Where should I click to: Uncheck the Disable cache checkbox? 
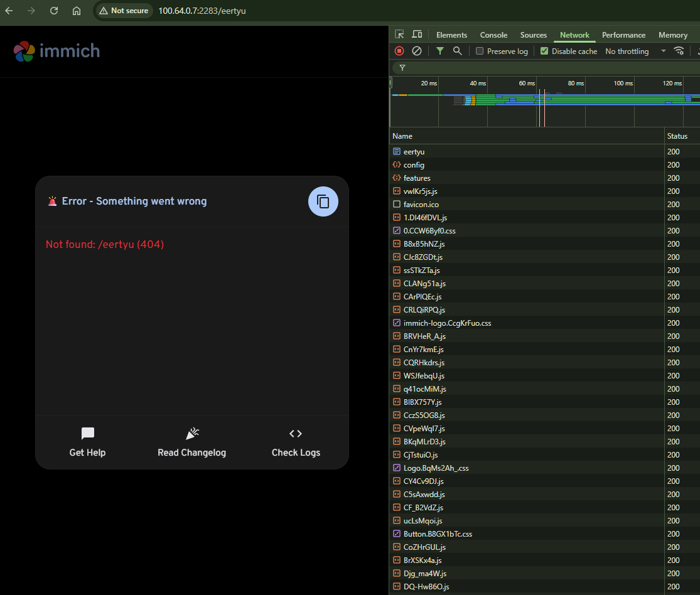(x=544, y=51)
